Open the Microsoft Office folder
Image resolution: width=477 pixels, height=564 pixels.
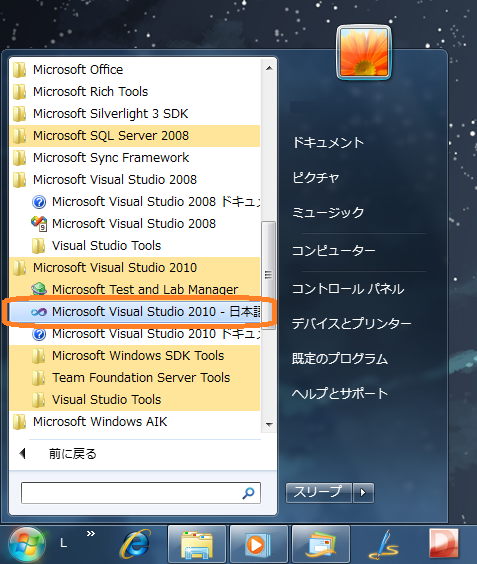tap(135, 69)
